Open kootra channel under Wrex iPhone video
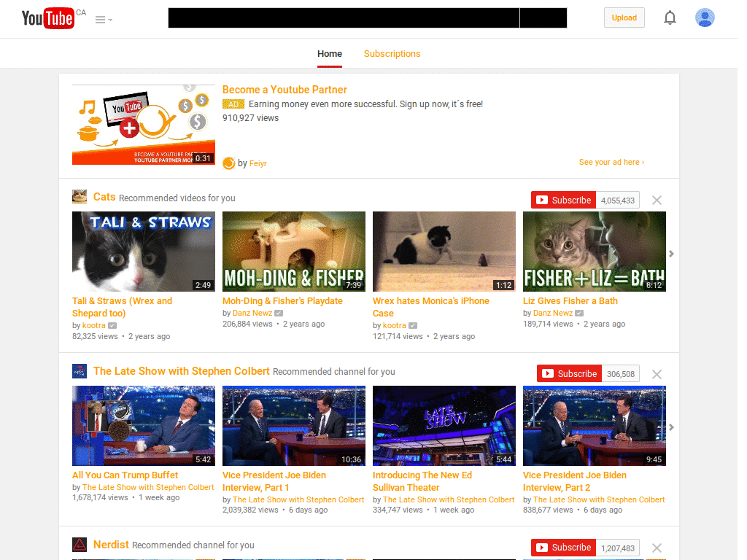 (395, 325)
